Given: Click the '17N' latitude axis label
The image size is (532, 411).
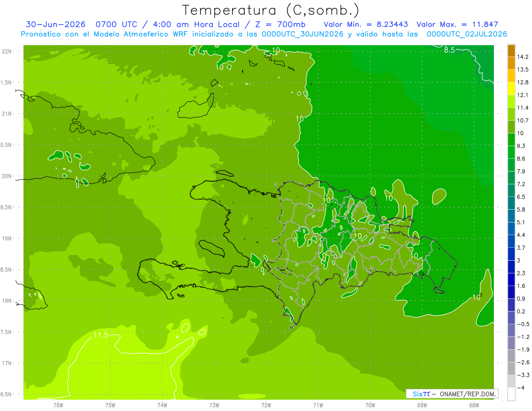Looking at the screenshot, I should tap(7, 363).
